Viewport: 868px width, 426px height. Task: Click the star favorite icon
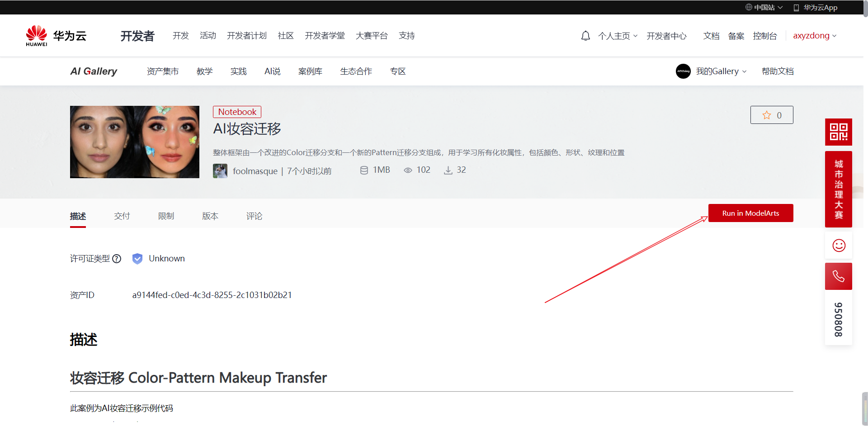click(767, 115)
